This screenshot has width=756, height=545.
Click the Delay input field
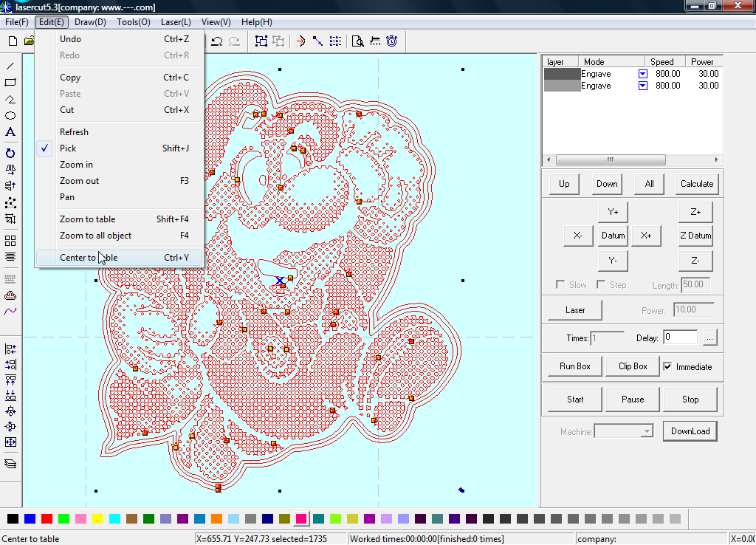click(x=680, y=337)
